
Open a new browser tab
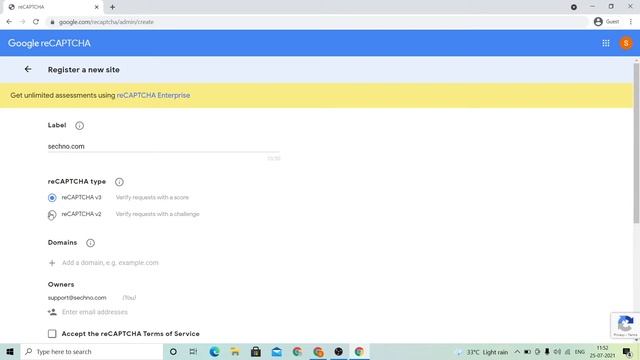(x=112, y=7)
